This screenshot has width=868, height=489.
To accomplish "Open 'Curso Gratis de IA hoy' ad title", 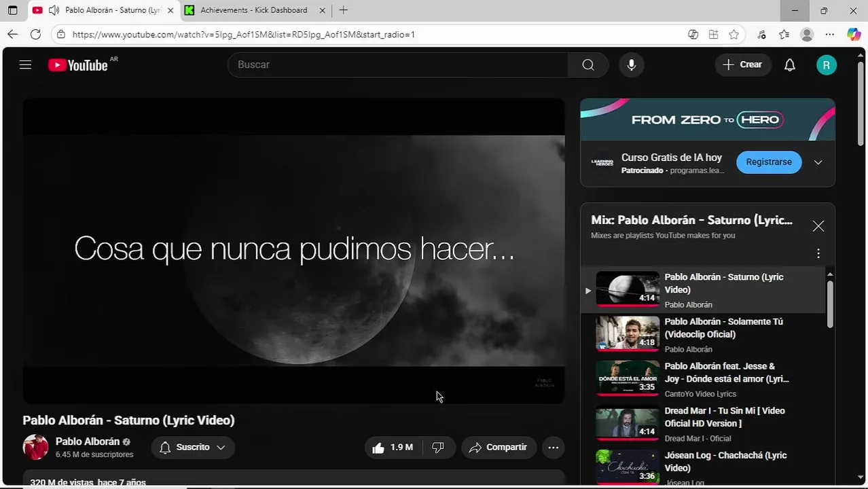I will 672,158.
